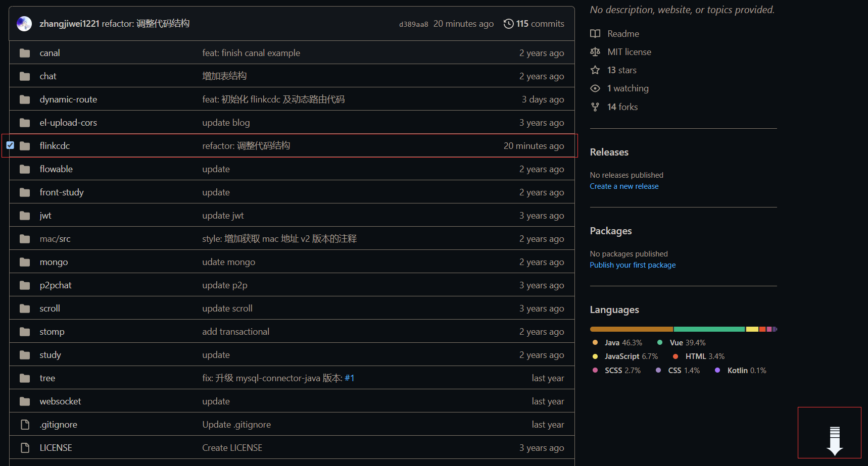The height and width of the screenshot is (466, 868).
Task: Click the jwt folder icon
Action: (25, 216)
